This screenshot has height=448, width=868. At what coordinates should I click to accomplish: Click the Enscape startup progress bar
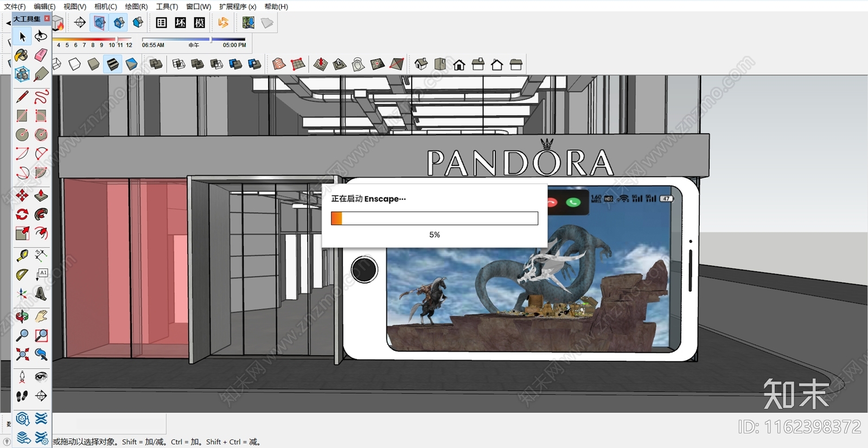coord(435,218)
